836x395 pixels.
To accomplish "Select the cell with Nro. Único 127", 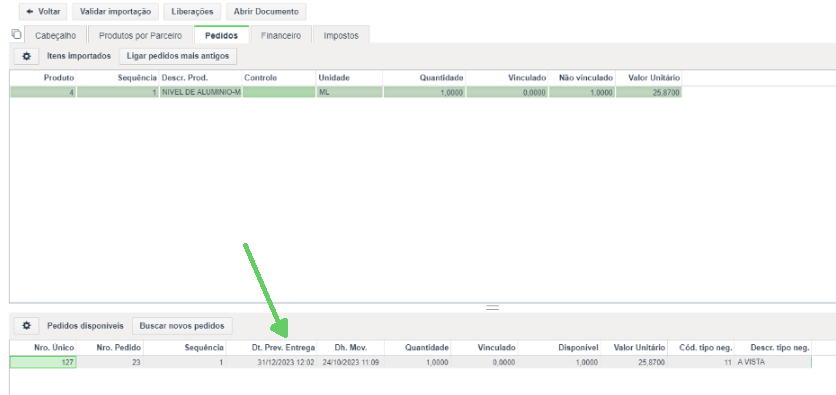I will [x=43, y=362].
